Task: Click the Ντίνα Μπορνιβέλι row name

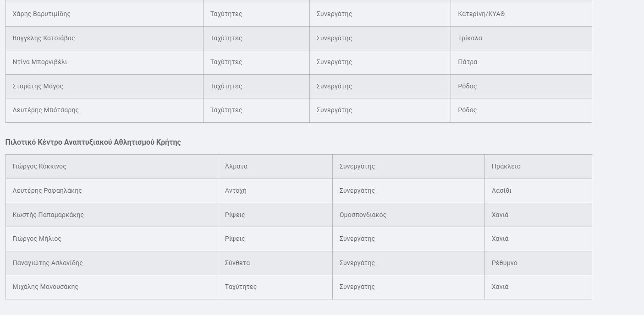Action: pyautogui.click(x=40, y=62)
